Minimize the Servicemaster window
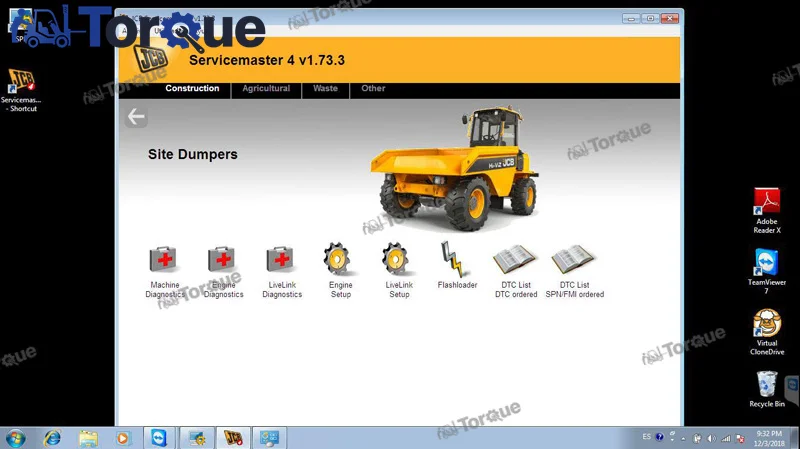Image resolution: width=800 pixels, height=449 pixels. pyautogui.click(x=631, y=18)
